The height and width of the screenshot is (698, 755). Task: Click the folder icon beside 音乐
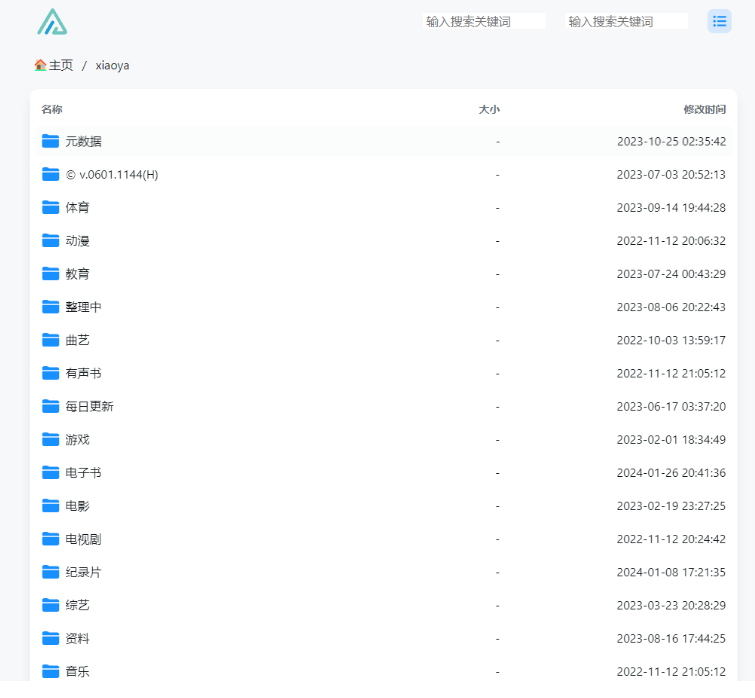[x=50, y=671]
